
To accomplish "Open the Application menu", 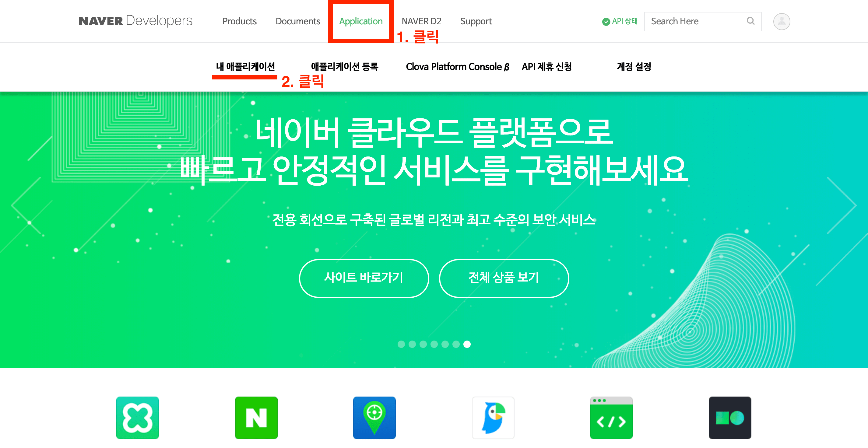I will pyautogui.click(x=360, y=21).
